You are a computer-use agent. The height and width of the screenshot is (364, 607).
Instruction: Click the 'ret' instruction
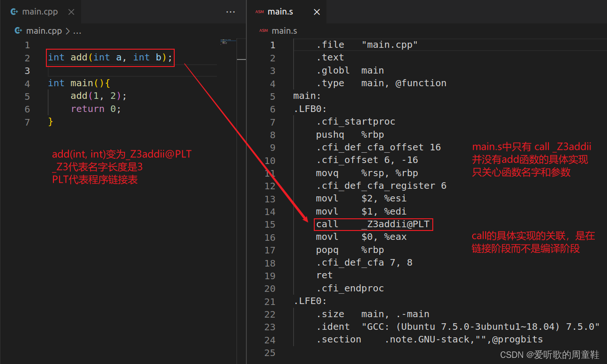click(x=324, y=275)
